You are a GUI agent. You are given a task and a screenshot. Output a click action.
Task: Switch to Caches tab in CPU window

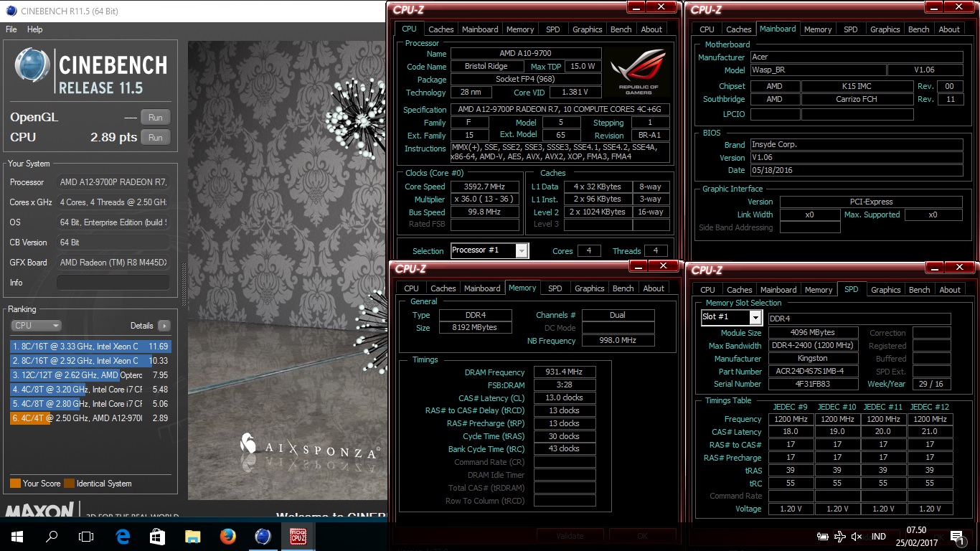pyautogui.click(x=440, y=29)
